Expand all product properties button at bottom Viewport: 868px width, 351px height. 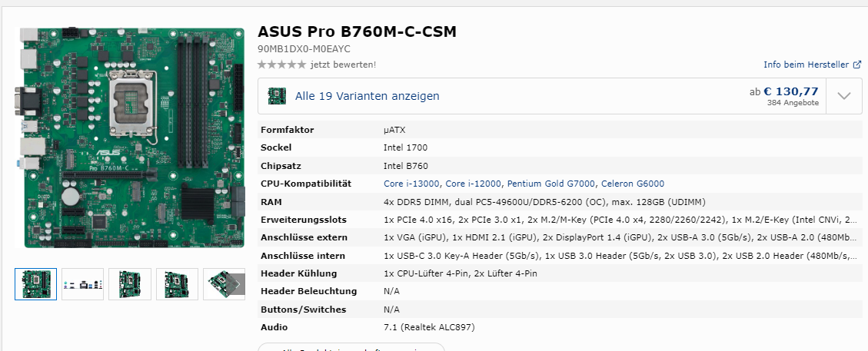pos(351,347)
